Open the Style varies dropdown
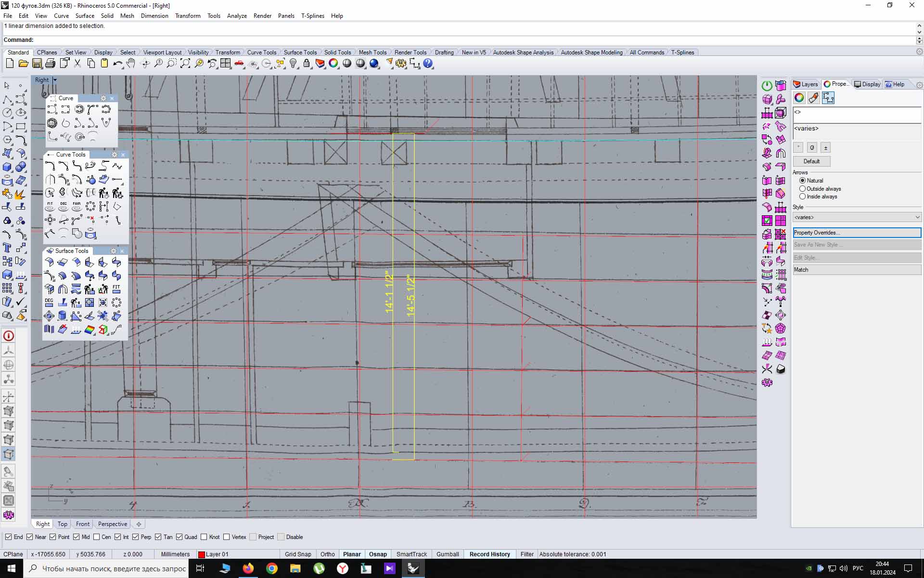Screen dimensions: 924x578 (x=857, y=217)
